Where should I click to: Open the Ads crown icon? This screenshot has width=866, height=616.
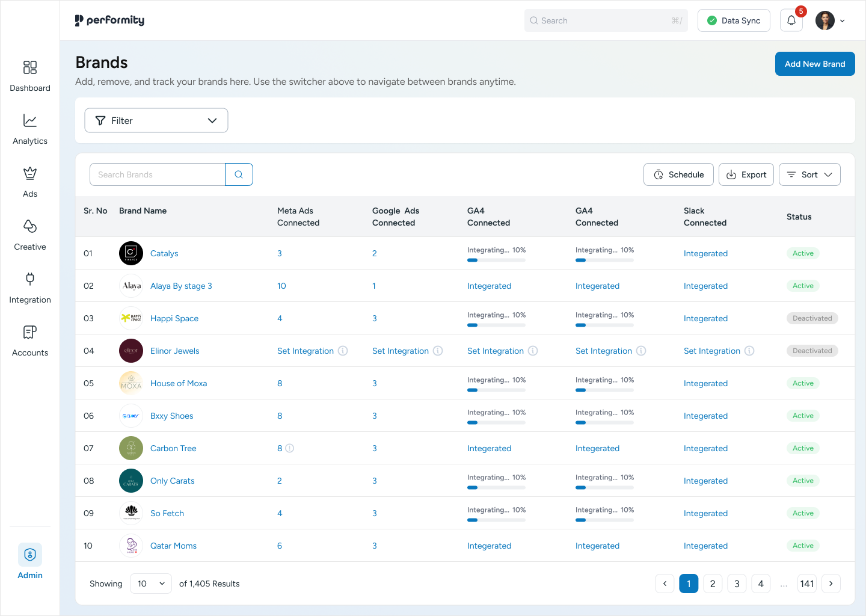point(30,173)
